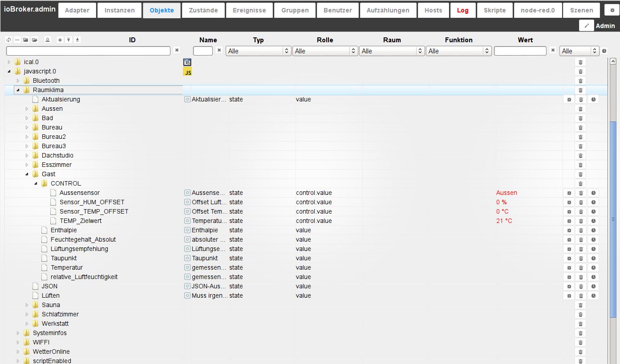Delete the TEMP_Zielwert object via trash icon
Screen dimensions: 620x364
580,221
